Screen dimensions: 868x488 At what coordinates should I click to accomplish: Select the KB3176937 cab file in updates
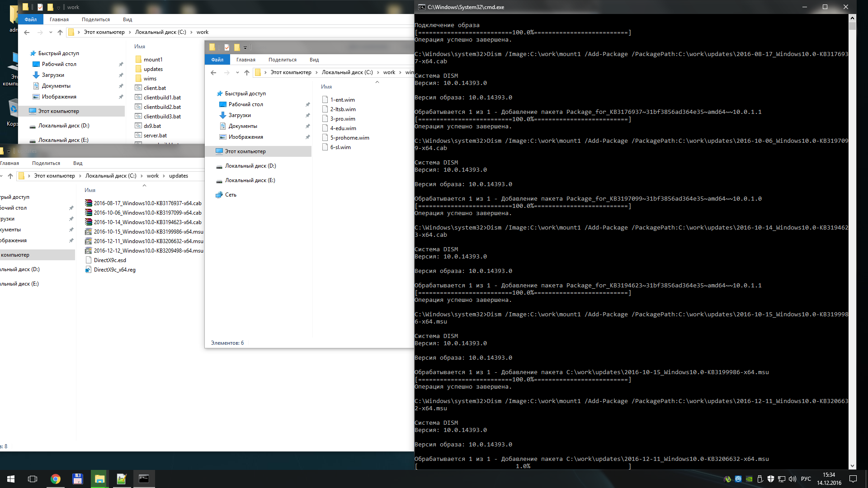click(143, 203)
